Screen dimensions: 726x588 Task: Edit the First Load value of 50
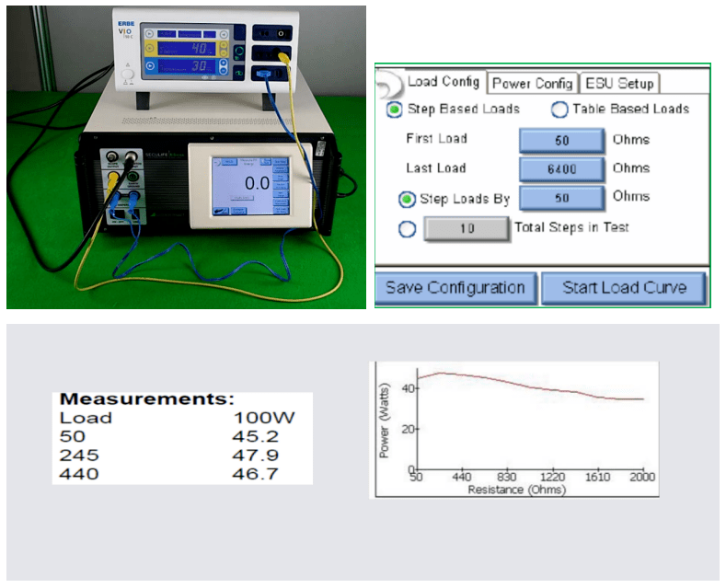(561, 140)
